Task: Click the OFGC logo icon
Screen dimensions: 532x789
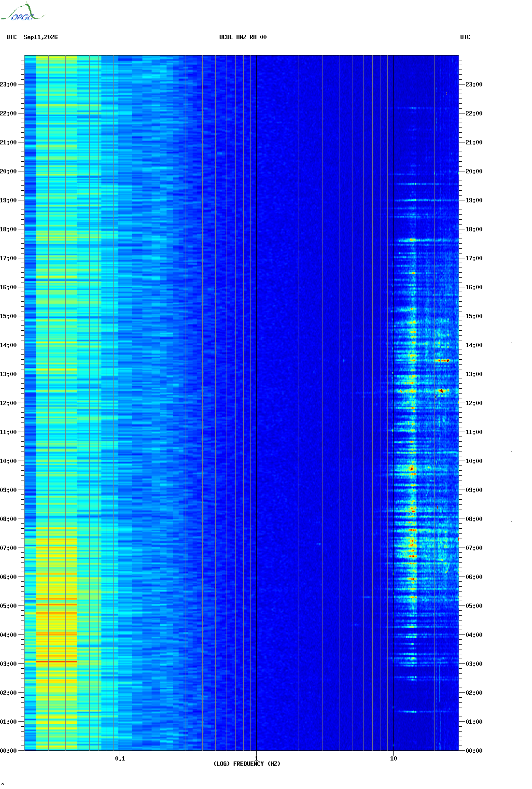Action: point(22,13)
